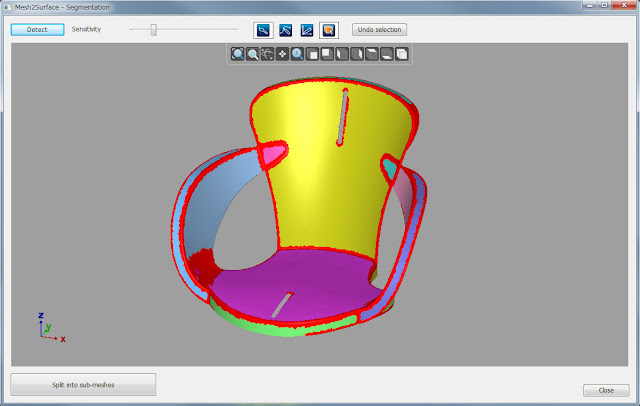640x406 pixels.
Task: Click the Sensitivity label
Action: (86, 29)
